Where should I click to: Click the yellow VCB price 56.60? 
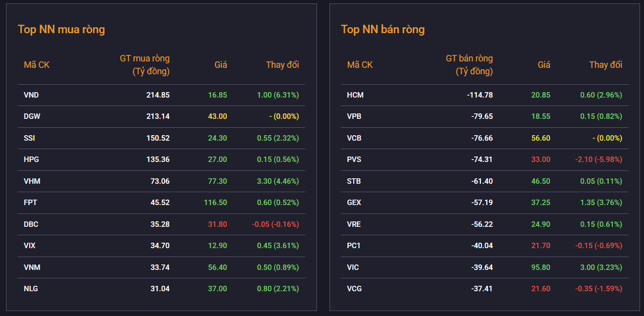[x=540, y=138]
